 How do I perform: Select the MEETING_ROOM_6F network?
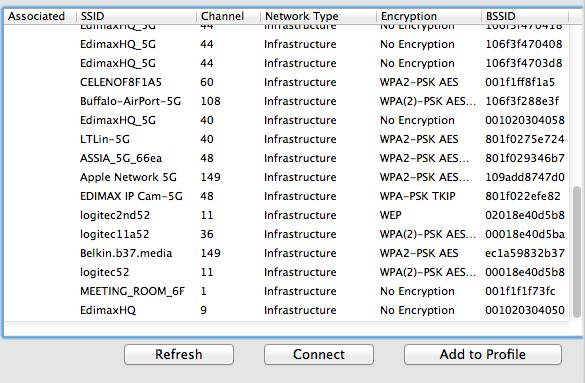pyautogui.click(x=287, y=291)
